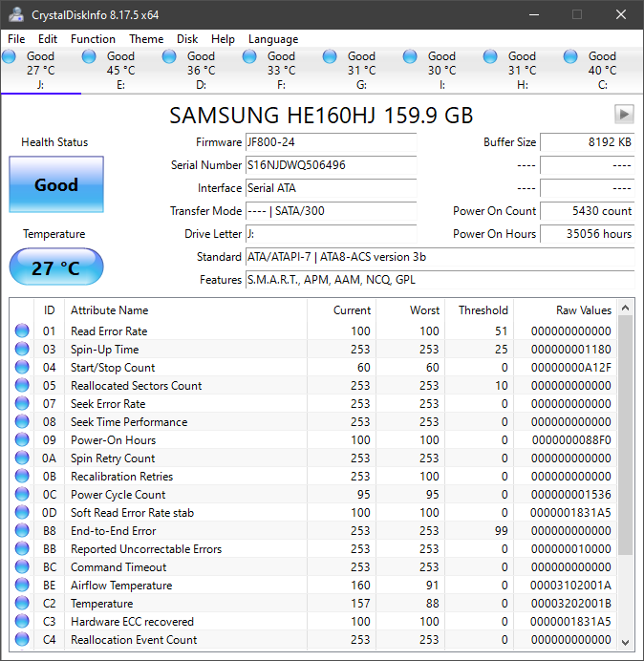
Task: Open the Disk menu
Action: tap(187, 39)
